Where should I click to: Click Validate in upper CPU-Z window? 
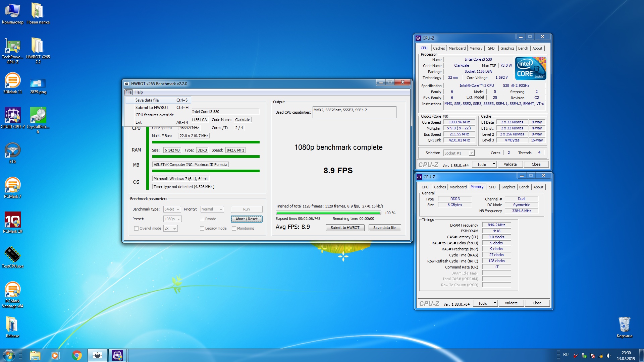pyautogui.click(x=510, y=164)
